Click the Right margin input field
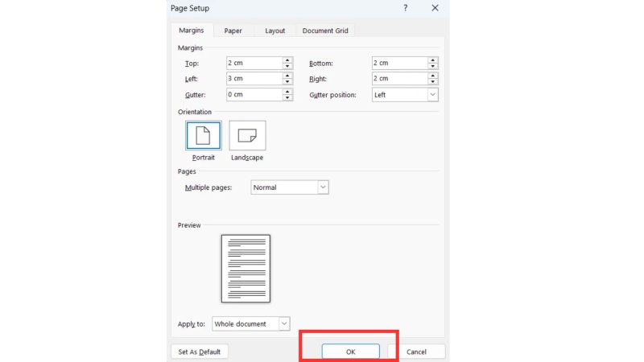This screenshot has height=362, width=644. pos(399,78)
